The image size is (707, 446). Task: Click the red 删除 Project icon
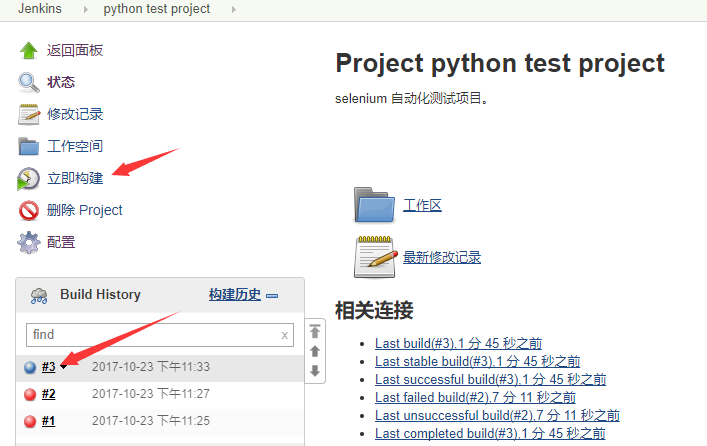click(x=29, y=210)
